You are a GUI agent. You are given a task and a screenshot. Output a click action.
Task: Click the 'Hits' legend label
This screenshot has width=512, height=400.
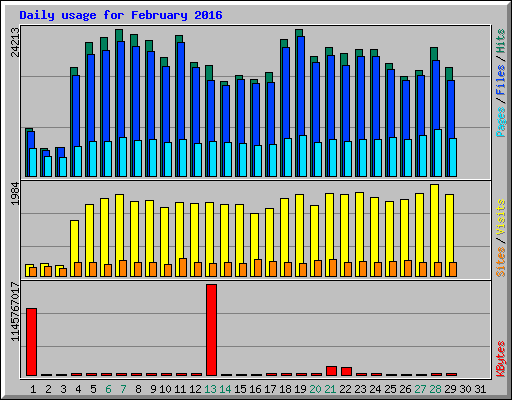coord(501,41)
